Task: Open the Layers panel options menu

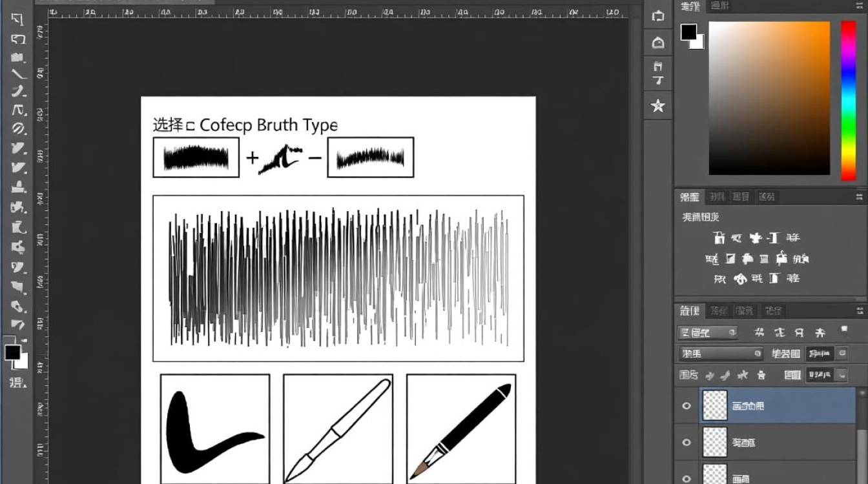Action: click(860, 310)
